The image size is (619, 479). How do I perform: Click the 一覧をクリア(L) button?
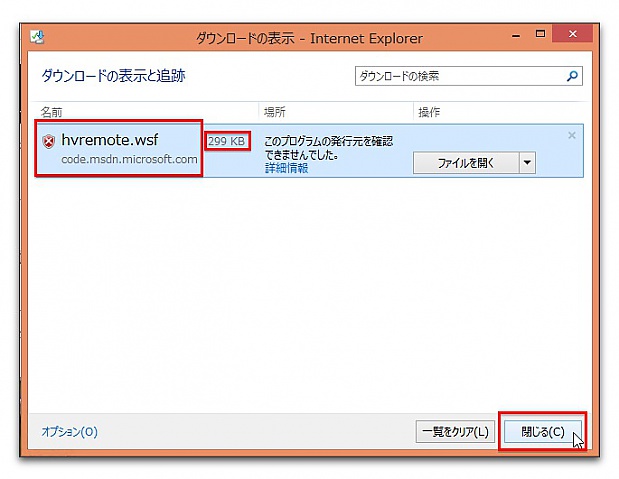[455, 432]
